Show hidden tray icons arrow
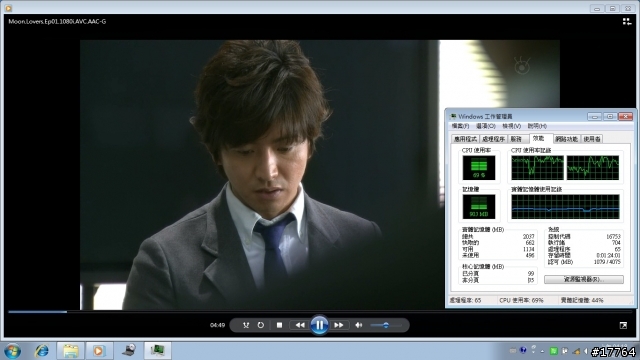 [542, 351]
